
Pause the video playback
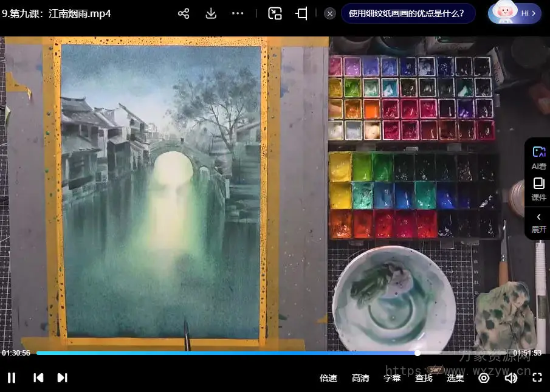[12, 377]
